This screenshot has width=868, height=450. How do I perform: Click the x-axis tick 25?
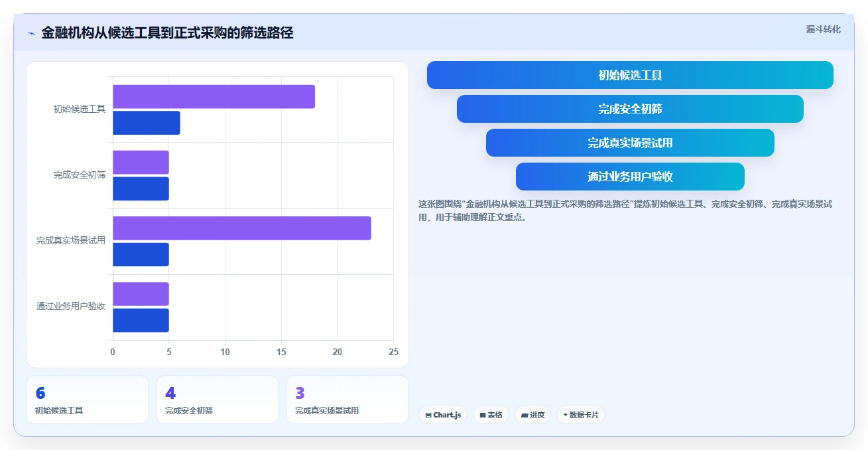point(394,352)
